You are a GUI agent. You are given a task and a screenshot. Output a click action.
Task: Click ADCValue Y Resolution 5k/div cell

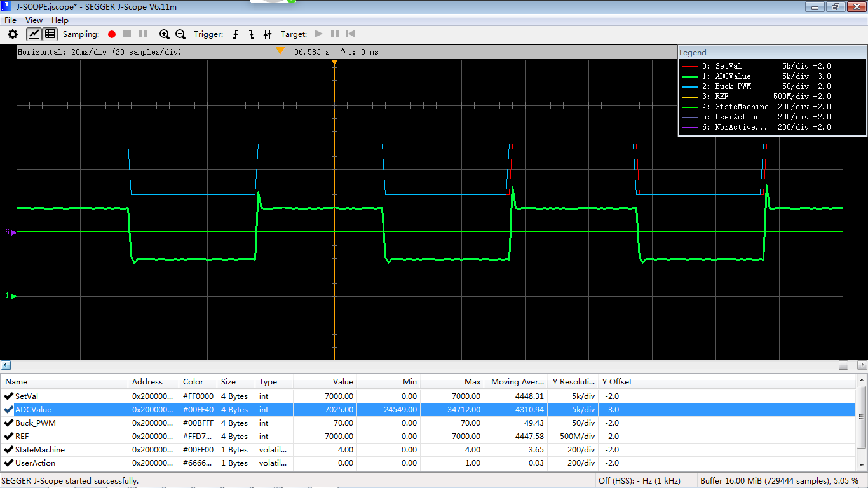[573, 409]
